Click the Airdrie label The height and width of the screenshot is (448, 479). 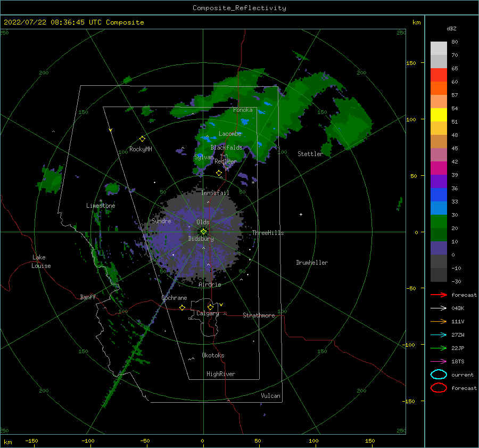(x=210, y=284)
